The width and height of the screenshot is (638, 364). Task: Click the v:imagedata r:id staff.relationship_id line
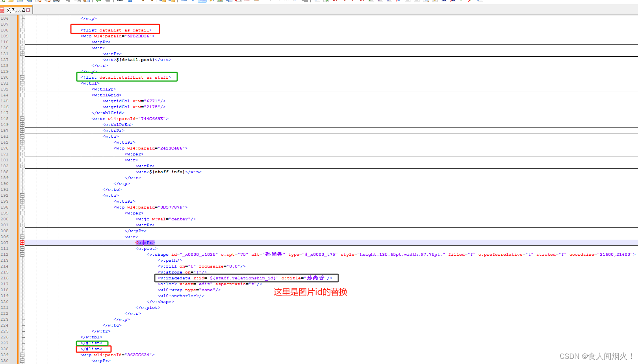coord(245,278)
